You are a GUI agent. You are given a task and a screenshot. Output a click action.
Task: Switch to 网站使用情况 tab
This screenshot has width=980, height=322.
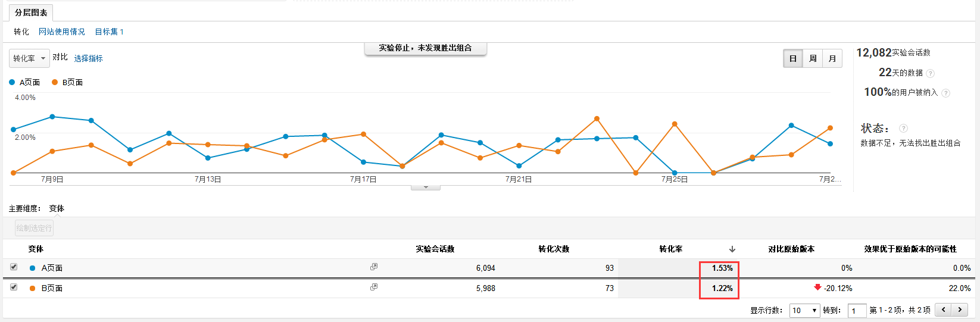tap(62, 32)
